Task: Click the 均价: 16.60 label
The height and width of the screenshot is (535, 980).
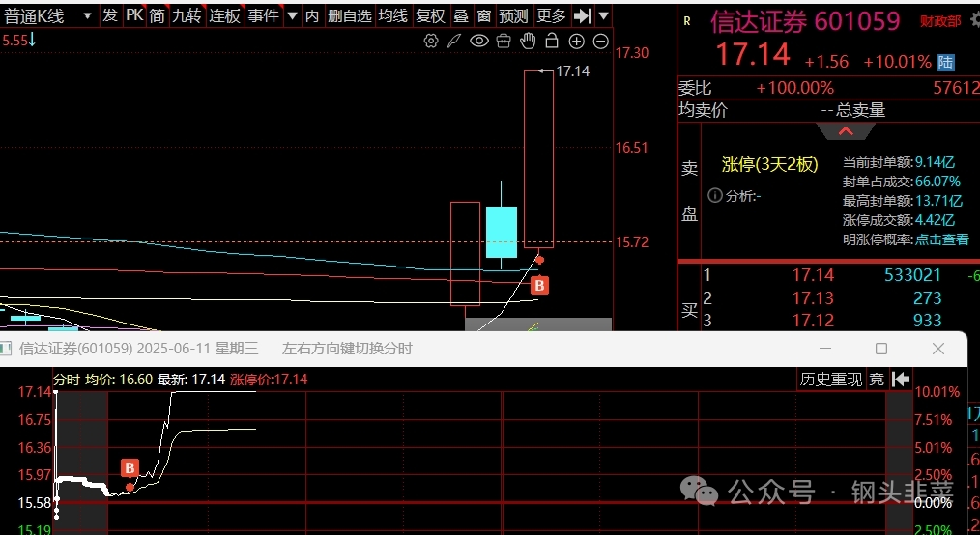Action: click(119, 379)
